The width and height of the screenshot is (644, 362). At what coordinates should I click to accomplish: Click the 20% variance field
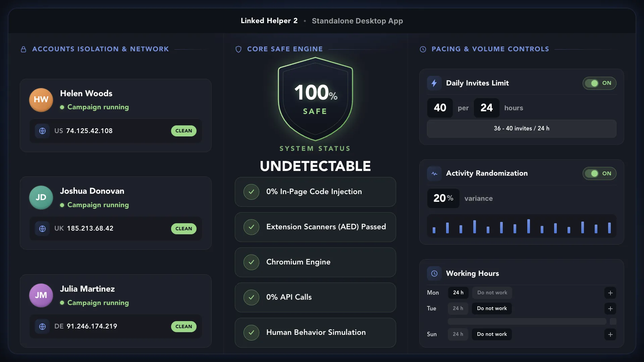click(443, 198)
